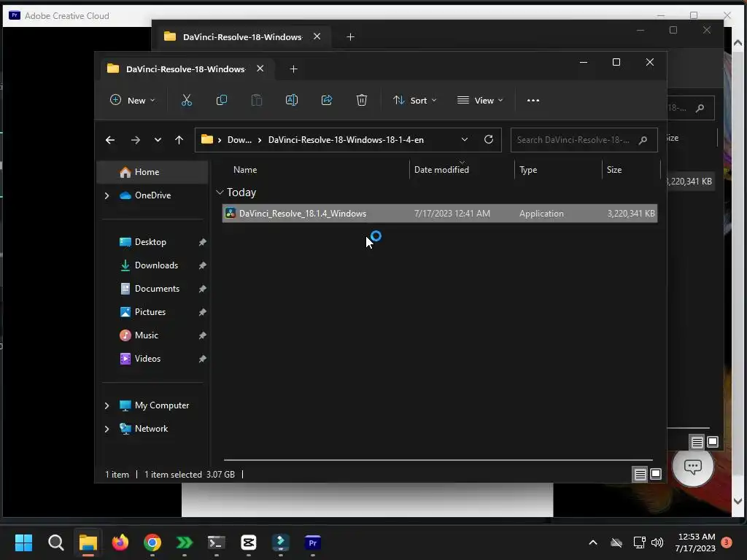Sort by Type column header
Image resolution: width=747 pixels, height=560 pixels.
pos(528,170)
